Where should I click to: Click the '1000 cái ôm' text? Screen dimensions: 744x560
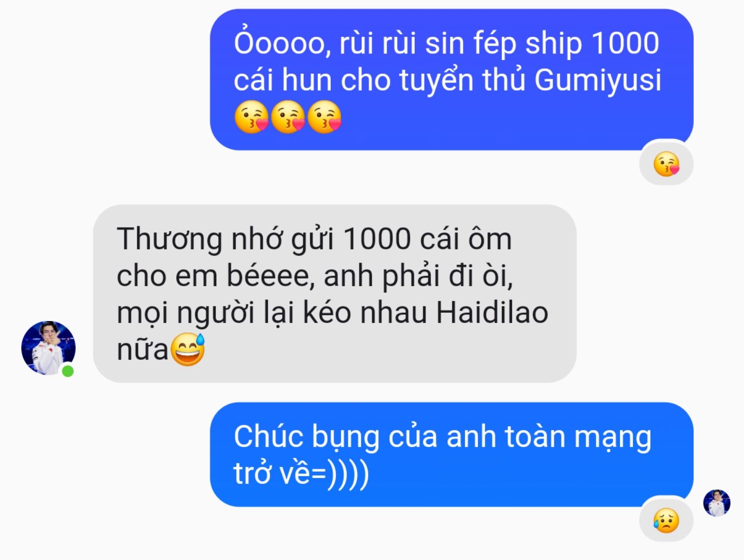point(427,239)
